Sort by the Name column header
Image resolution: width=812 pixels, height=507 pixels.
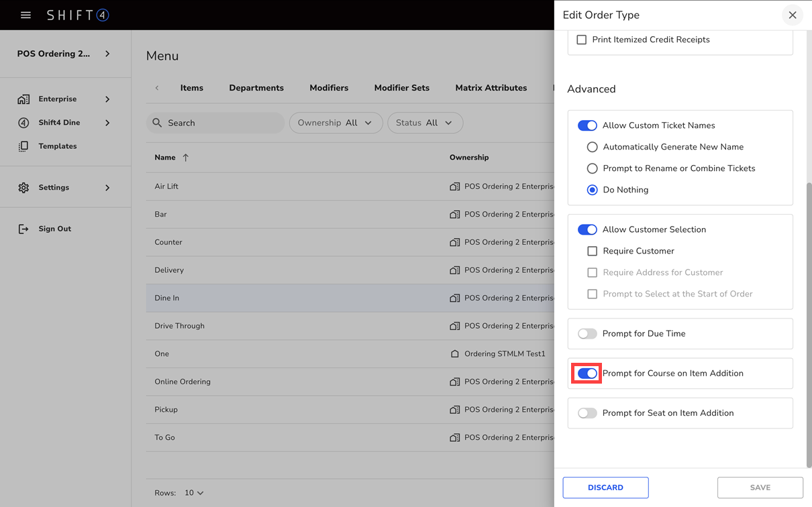165,158
